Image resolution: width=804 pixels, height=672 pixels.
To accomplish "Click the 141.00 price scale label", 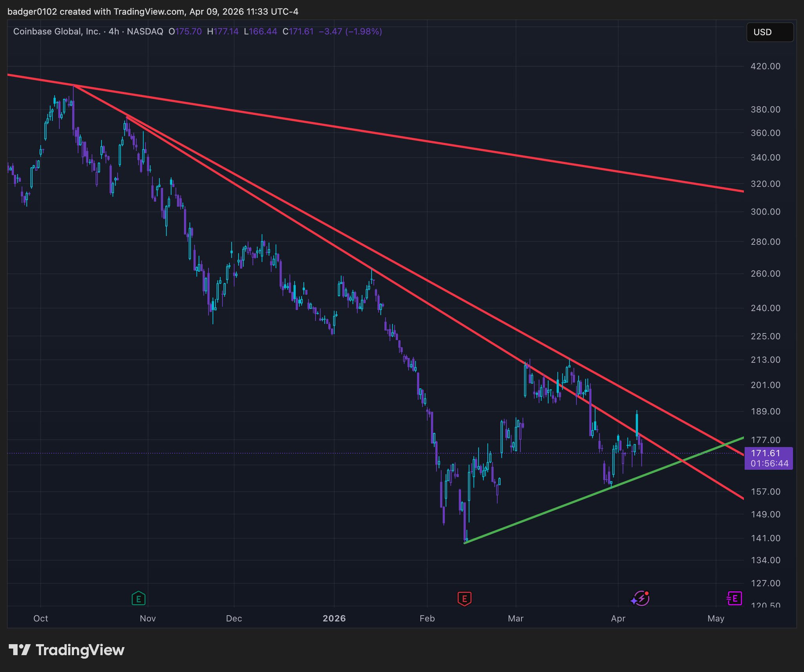I will (x=765, y=538).
